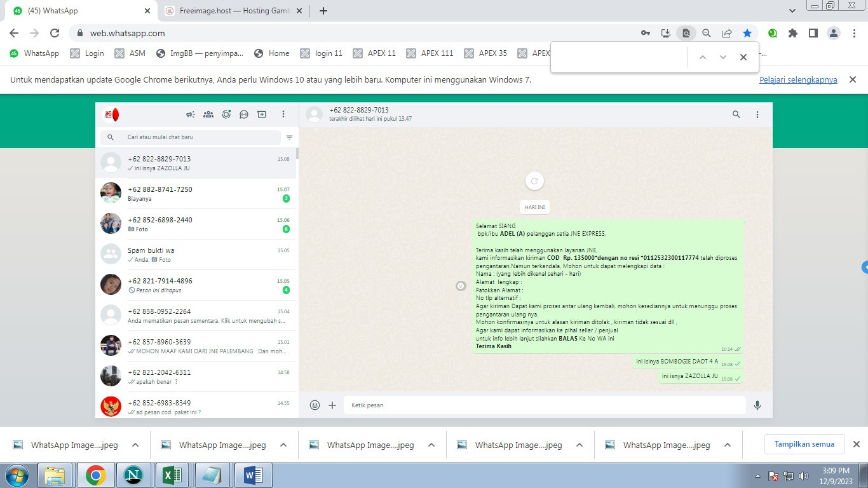Image resolution: width=868 pixels, height=488 pixels.
Task: Expand first WhatsApp Image download chevron
Action: (x=135, y=445)
